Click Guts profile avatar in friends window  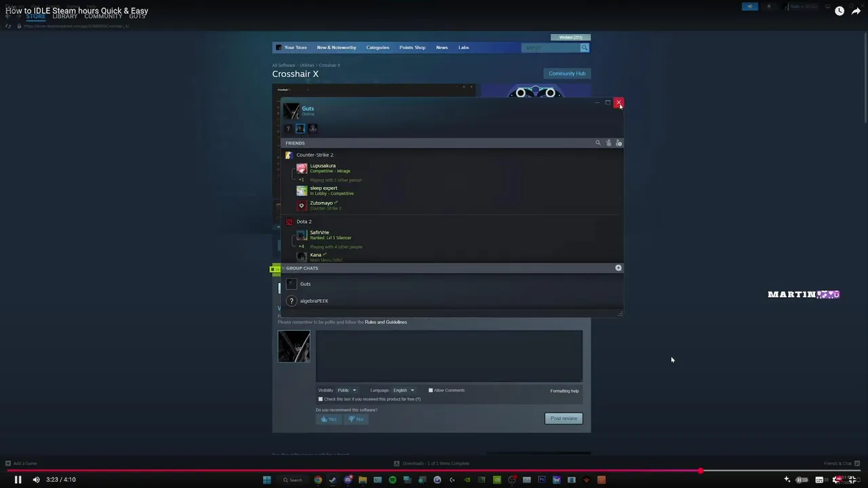(292, 110)
